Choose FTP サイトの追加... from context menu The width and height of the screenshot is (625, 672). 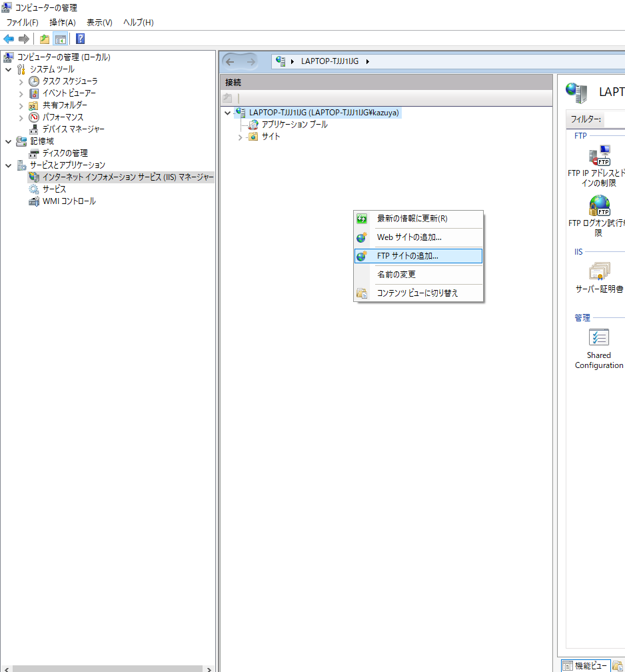418,256
